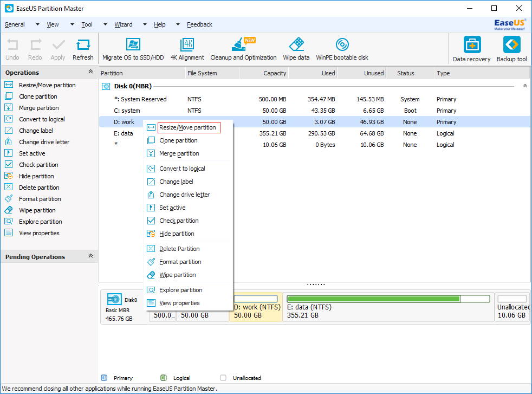Click the Disk 0(MBR) header disk icon
Viewport: 532px width, 394px height.
click(x=106, y=87)
